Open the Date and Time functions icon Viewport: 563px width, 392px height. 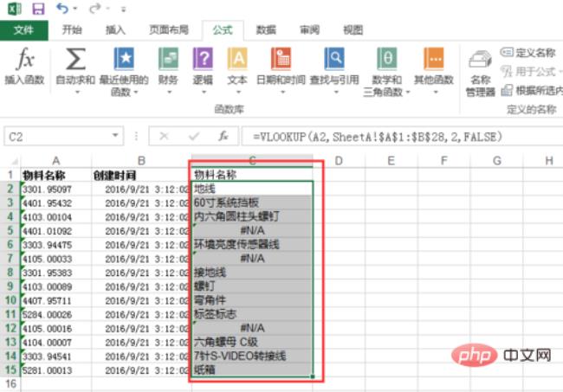[281, 59]
